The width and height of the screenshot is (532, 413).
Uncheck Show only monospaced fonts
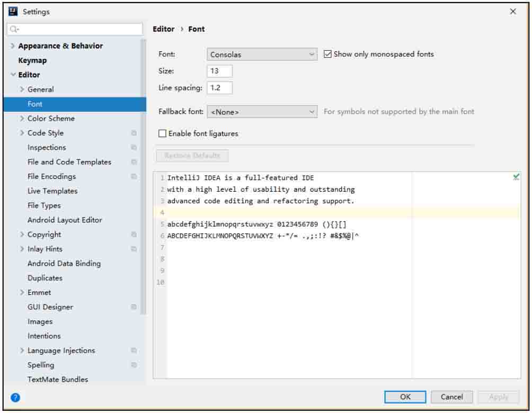[327, 54]
